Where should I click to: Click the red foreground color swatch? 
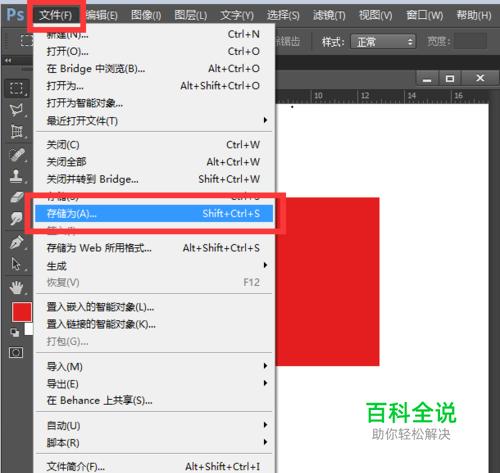pyautogui.click(x=21, y=312)
